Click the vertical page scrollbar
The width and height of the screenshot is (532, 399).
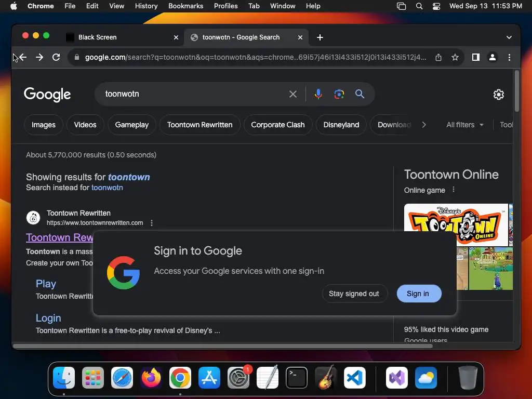(517, 91)
